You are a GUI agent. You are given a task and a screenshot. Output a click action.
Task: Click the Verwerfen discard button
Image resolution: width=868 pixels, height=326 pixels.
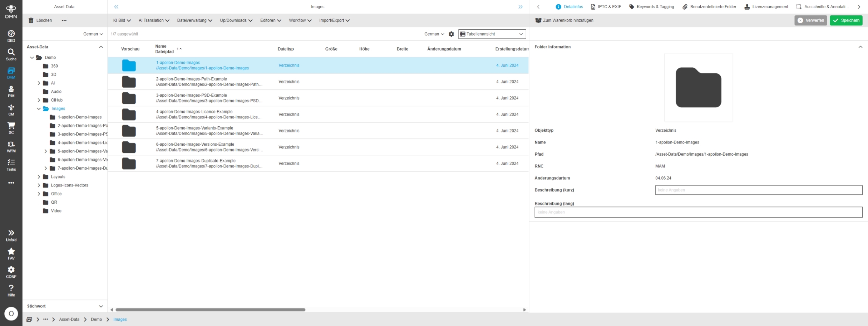[x=810, y=20]
